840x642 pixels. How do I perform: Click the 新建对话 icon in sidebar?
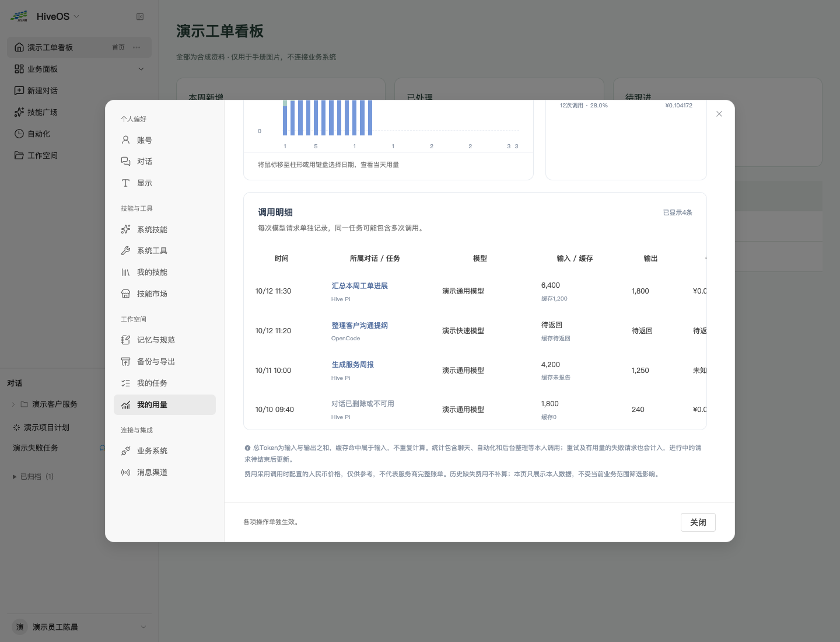(19, 90)
